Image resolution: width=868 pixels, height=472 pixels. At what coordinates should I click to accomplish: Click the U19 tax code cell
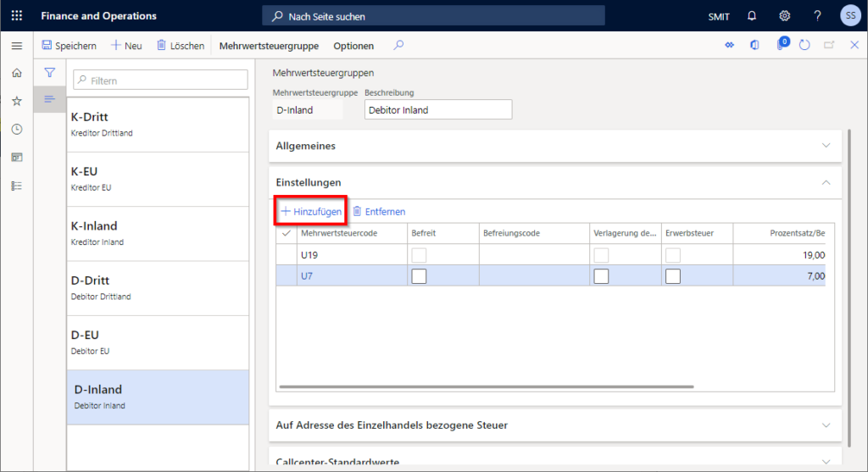click(x=352, y=255)
